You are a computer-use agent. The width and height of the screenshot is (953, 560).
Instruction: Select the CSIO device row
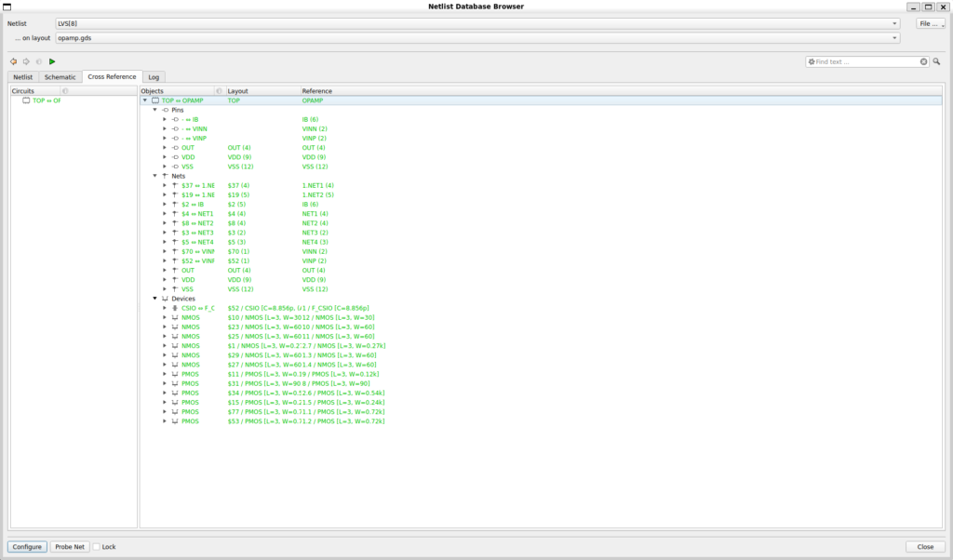197,308
